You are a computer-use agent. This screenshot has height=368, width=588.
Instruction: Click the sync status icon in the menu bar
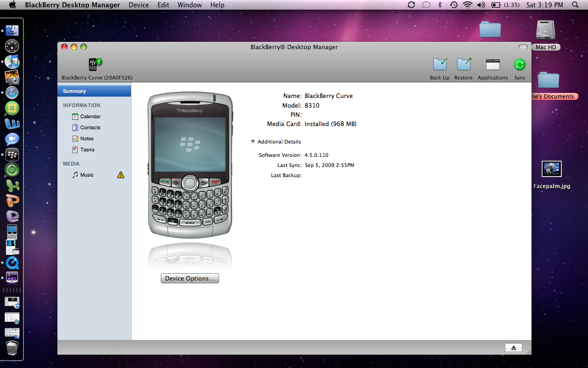[411, 5]
